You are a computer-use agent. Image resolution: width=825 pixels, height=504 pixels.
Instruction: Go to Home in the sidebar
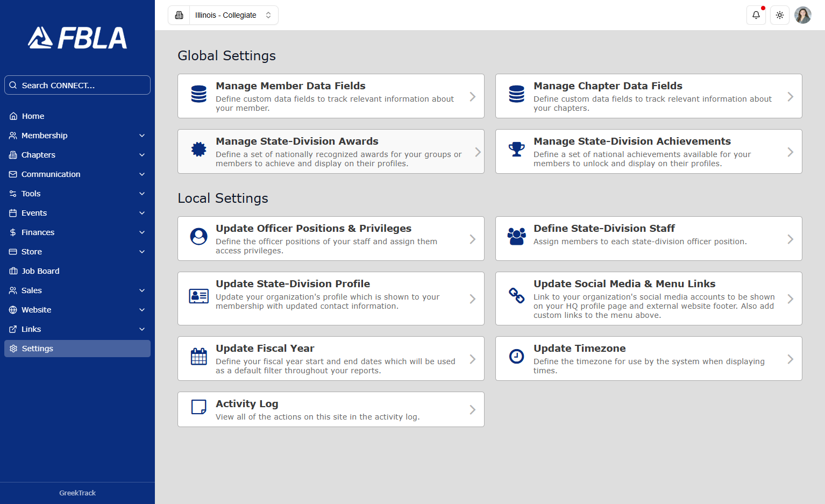[x=77, y=116]
